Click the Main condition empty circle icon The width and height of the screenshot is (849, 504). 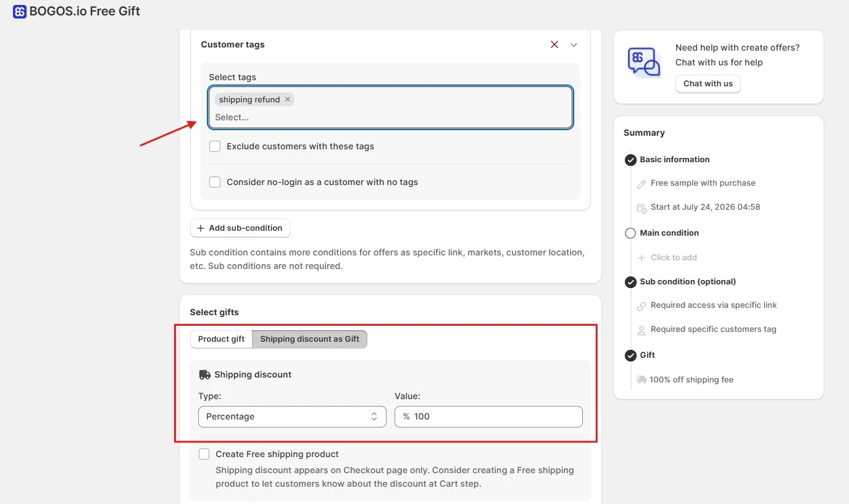tap(630, 233)
